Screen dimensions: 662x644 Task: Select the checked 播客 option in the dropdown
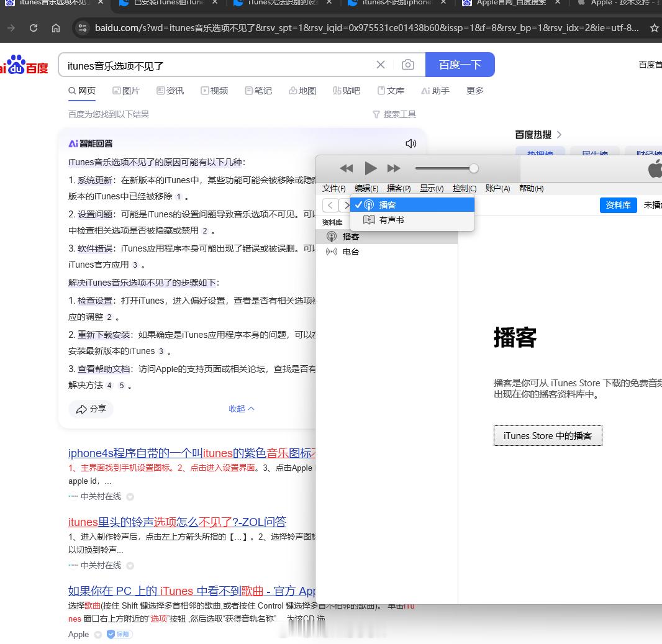(x=412, y=205)
